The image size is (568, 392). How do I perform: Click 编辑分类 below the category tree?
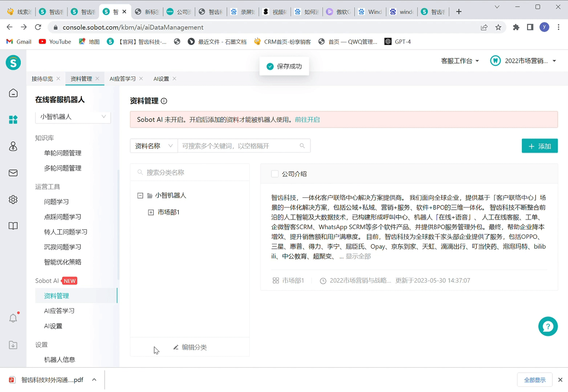(x=190, y=347)
